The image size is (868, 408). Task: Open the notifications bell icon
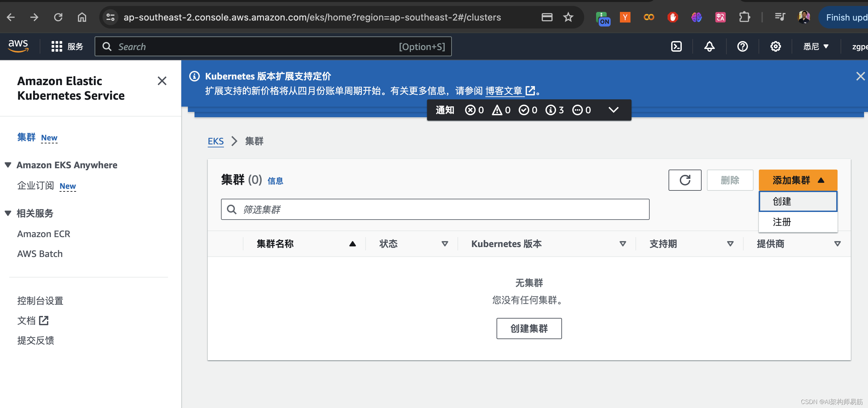click(709, 46)
